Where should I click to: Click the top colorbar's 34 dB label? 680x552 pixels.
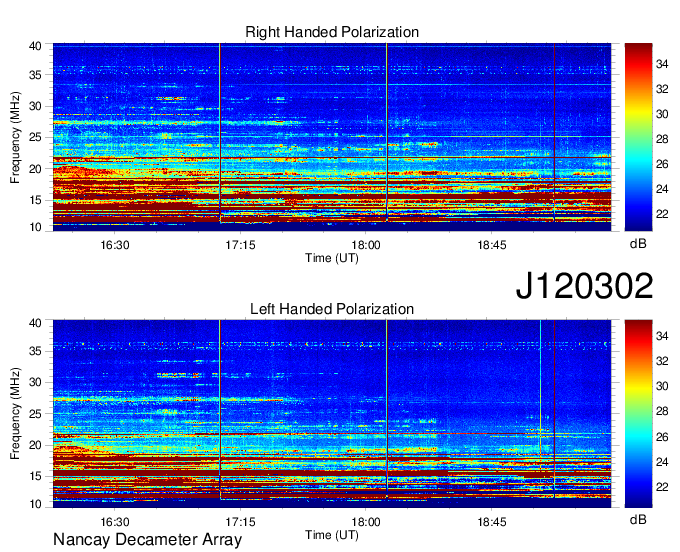tap(662, 65)
